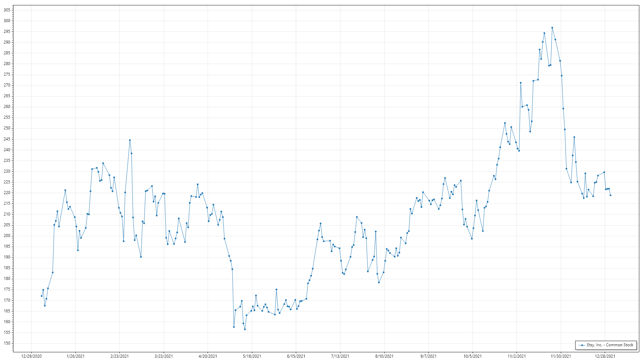
Task: Click the 305 y-axis value label
Action: 7,10
